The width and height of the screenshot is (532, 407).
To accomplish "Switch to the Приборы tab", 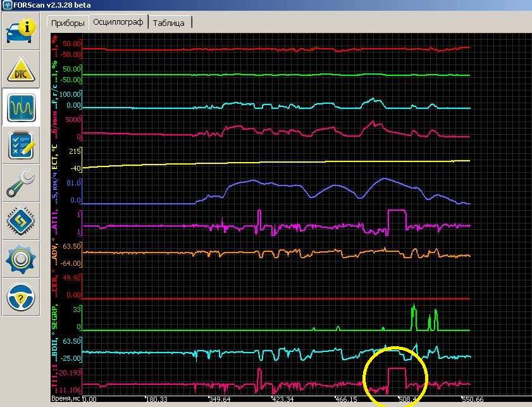I will [x=68, y=23].
